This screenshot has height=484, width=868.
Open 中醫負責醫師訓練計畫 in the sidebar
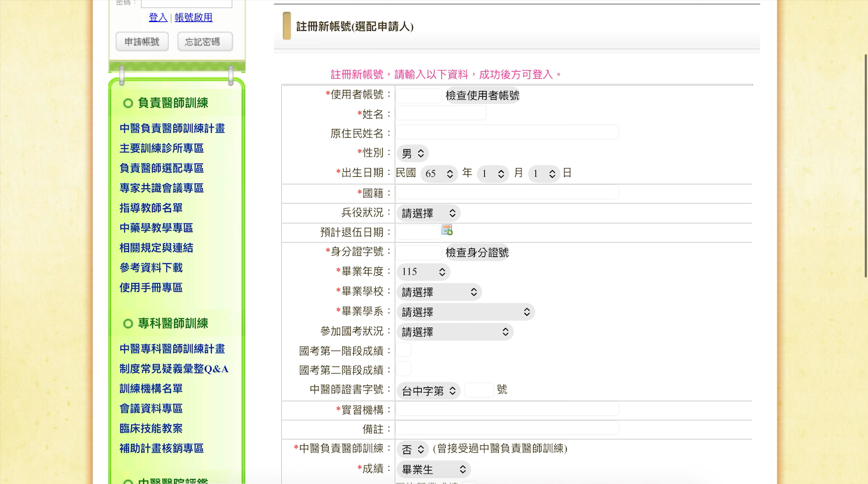click(x=172, y=128)
